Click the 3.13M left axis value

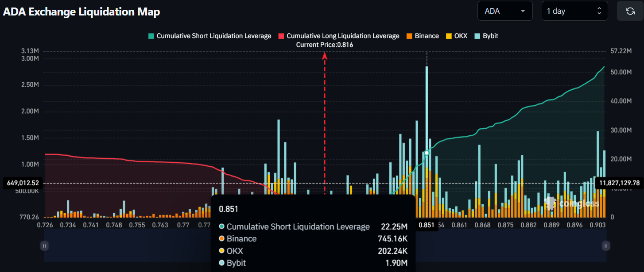30,51
